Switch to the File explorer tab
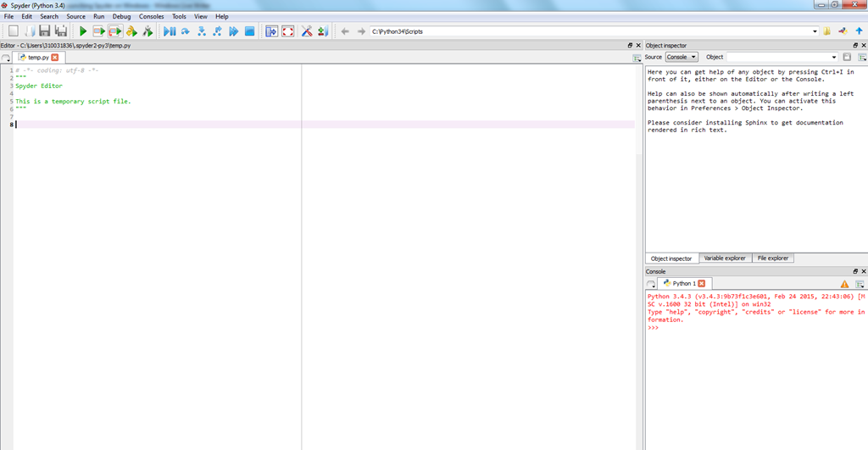868x450 pixels. (x=773, y=258)
